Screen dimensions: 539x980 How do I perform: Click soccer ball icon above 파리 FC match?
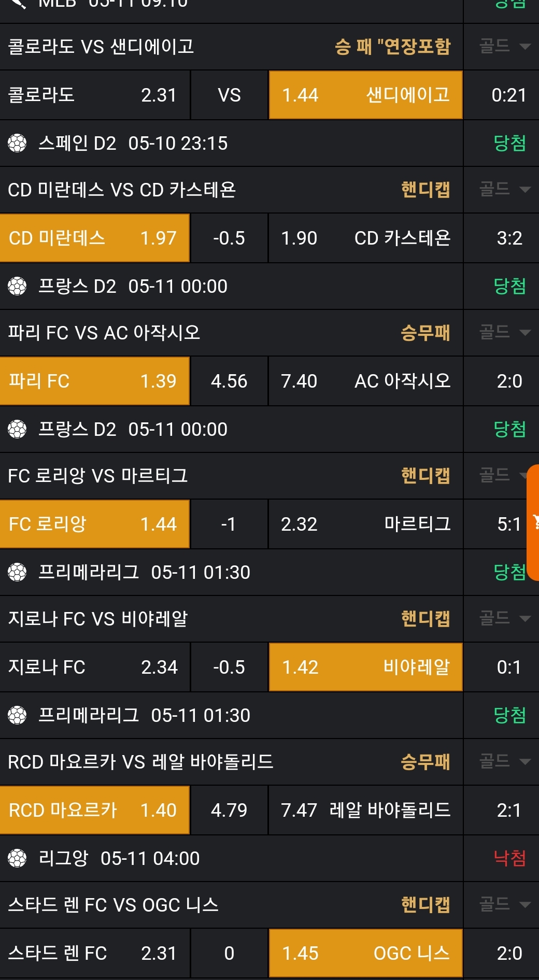tap(17, 286)
